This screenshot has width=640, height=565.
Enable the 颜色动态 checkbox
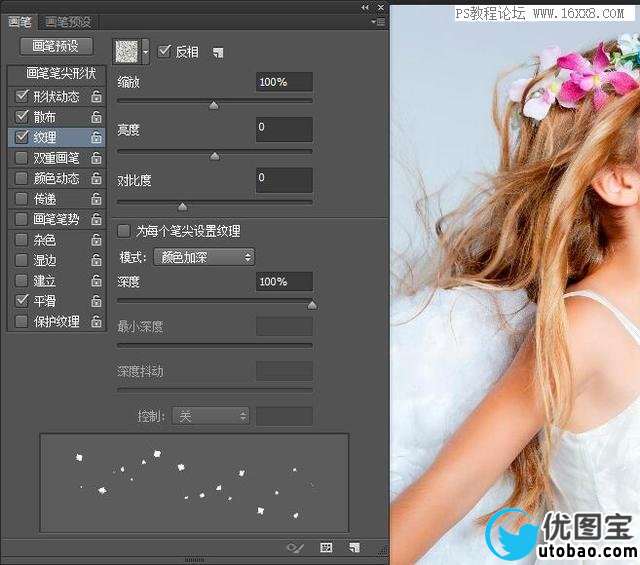coord(21,178)
